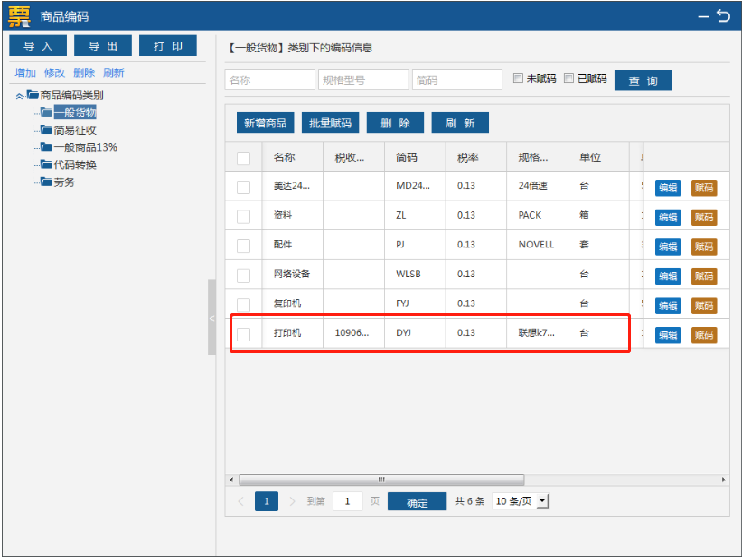The image size is (742, 560).
Task: Check the row checkbox for 美达24...
Action: [x=244, y=187]
